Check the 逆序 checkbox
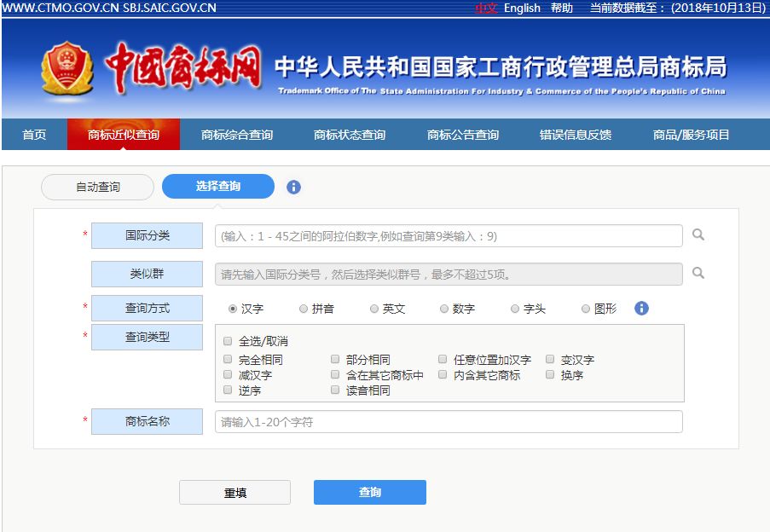Screen dimensions: 770x532 pyautogui.click(x=228, y=390)
